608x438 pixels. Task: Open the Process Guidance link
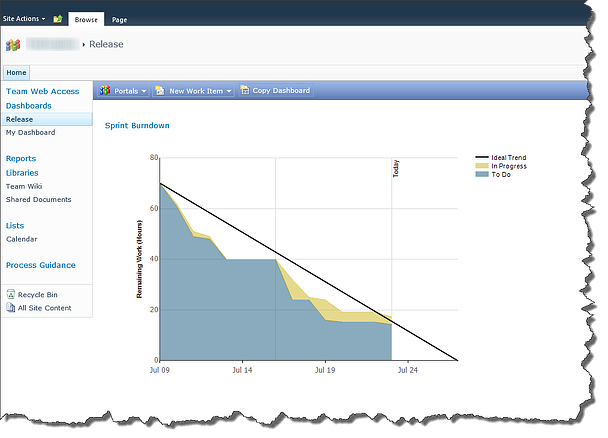pos(40,265)
